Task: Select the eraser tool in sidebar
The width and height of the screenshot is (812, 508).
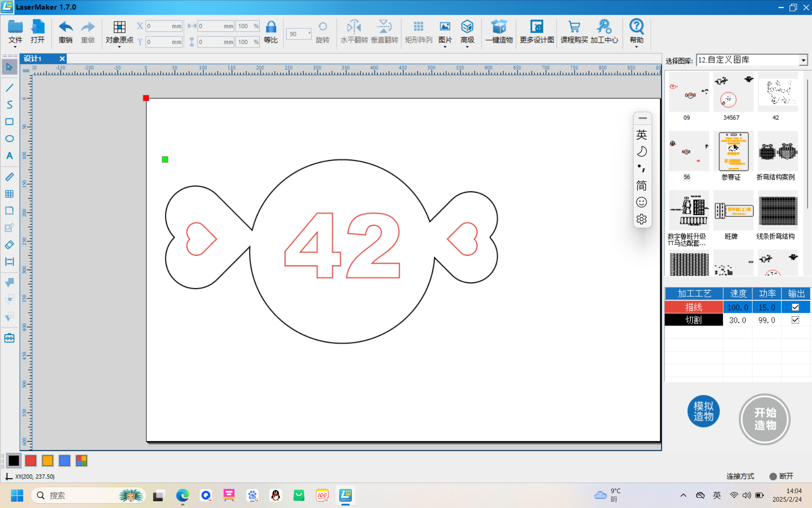Action: click(9, 245)
